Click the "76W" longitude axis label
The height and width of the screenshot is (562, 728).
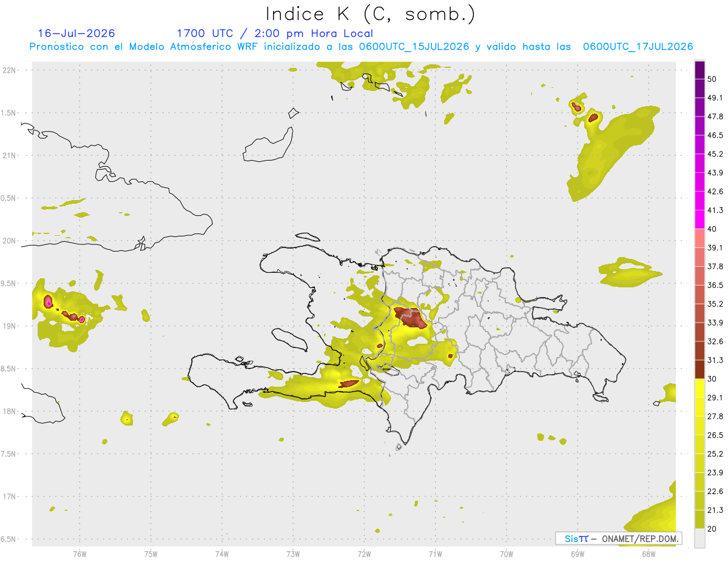coord(79,554)
